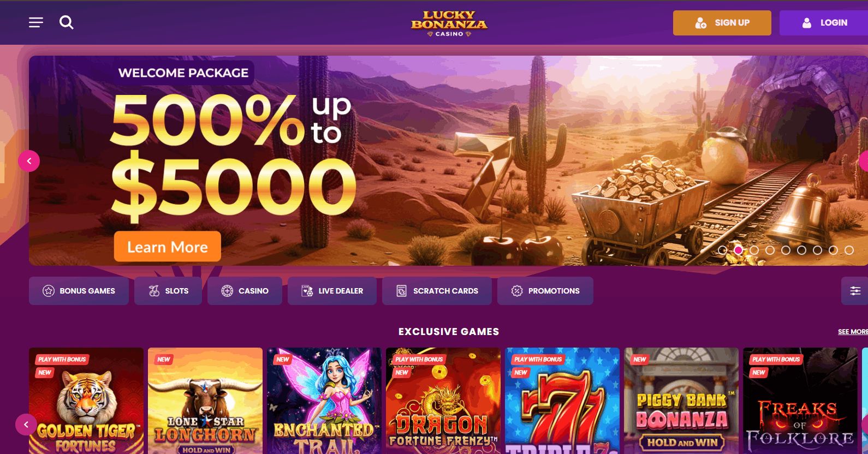Open the Scratch Cards category

pyautogui.click(x=437, y=291)
